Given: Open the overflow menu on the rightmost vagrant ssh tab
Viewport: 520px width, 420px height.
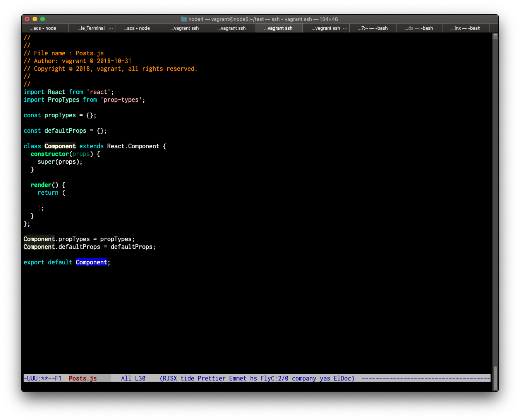Looking at the screenshot, I should pyautogui.click(x=345, y=28).
